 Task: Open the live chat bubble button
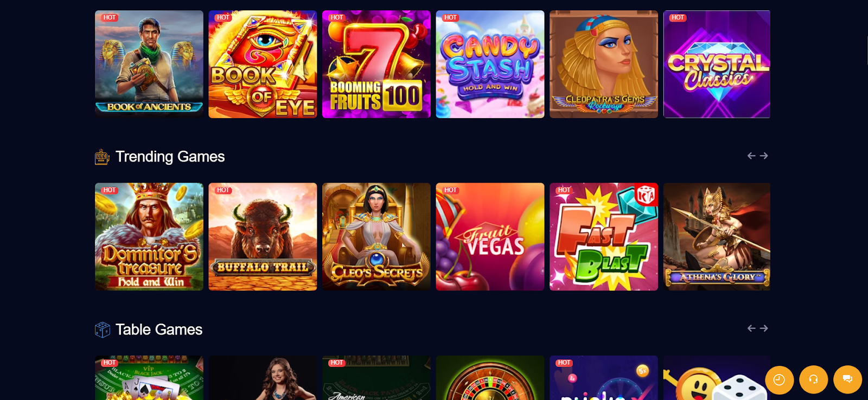coord(847,379)
